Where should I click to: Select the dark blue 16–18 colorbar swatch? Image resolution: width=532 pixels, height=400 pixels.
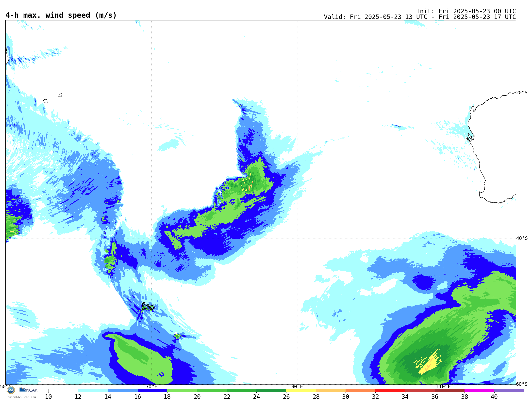coord(152,391)
